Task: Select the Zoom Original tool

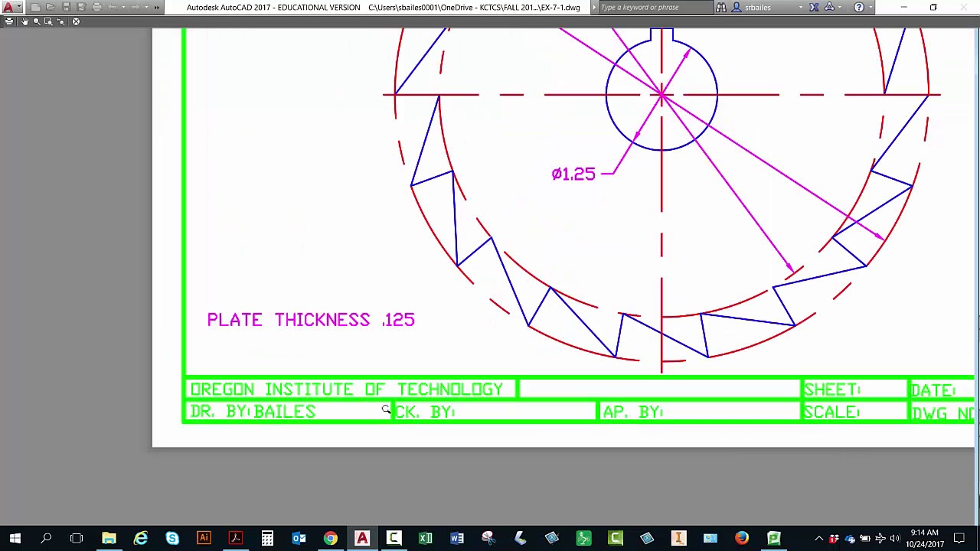Action: pyautogui.click(x=61, y=21)
